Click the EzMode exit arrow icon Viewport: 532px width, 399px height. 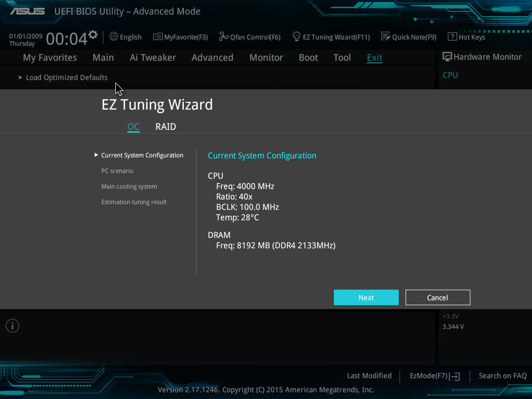455,376
